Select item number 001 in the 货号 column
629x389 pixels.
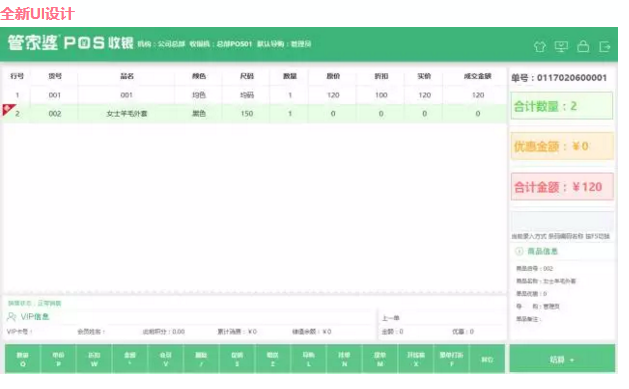pos(55,95)
